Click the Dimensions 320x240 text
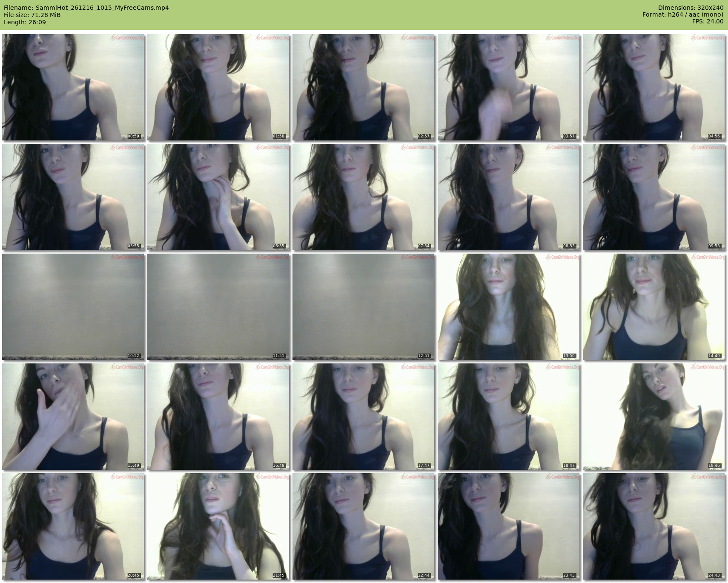This screenshot has height=583, width=728. 691,8
